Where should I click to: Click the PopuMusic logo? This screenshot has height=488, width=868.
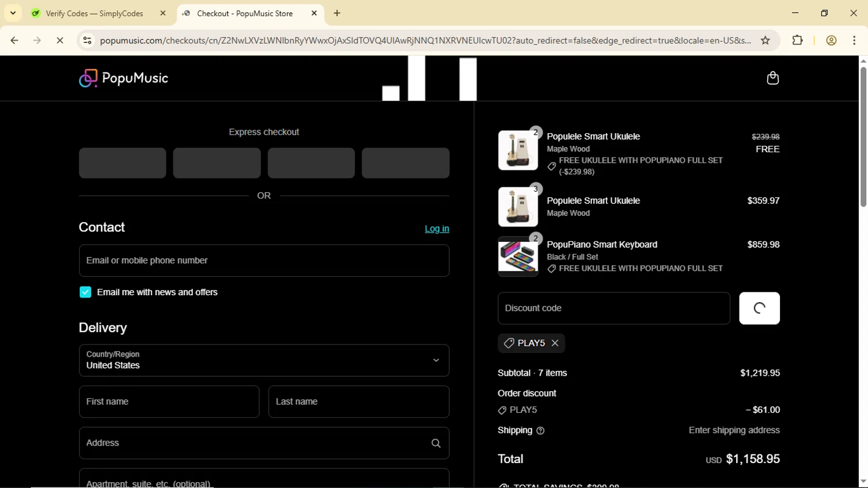coord(123,78)
